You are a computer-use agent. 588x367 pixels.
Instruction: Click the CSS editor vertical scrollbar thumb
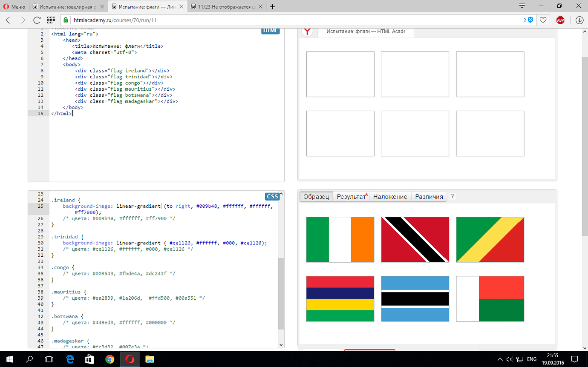click(x=281, y=293)
